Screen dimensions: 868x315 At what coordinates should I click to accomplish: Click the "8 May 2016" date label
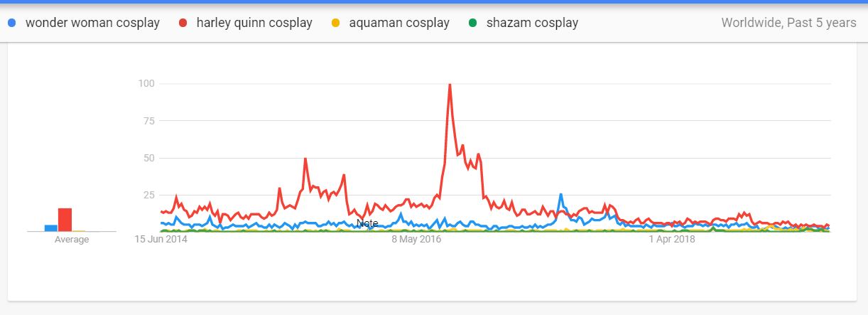pos(416,240)
